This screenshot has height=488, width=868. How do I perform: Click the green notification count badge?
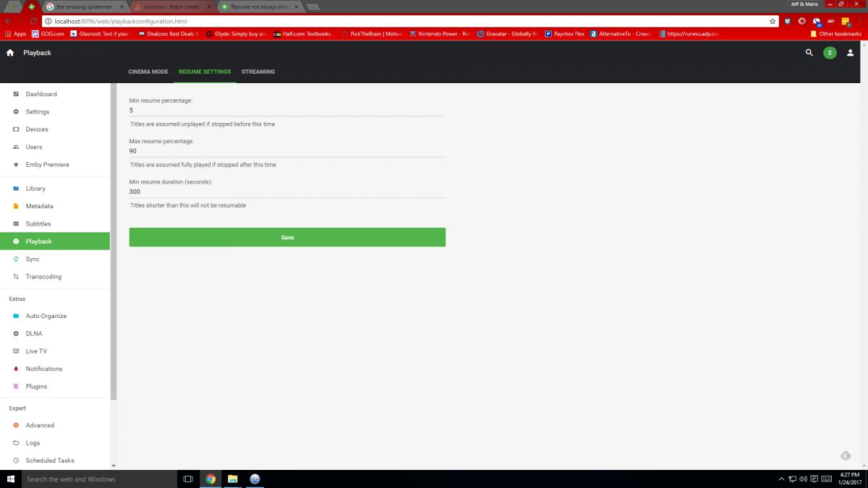tap(830, 53)
